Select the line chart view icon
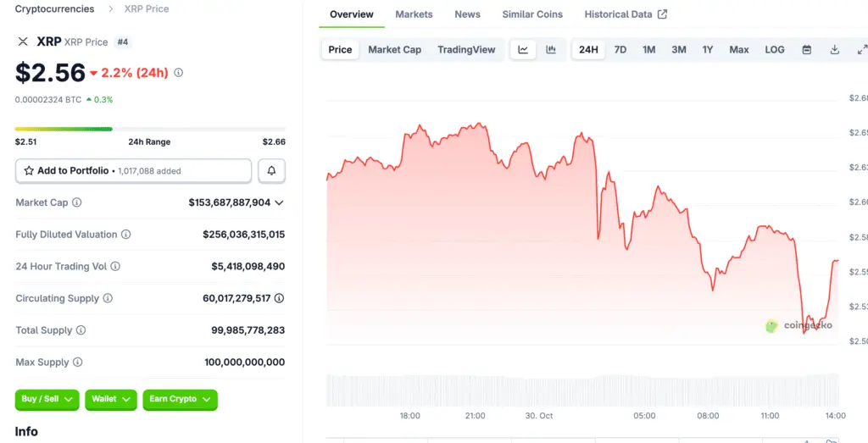 tap(523, 50)
